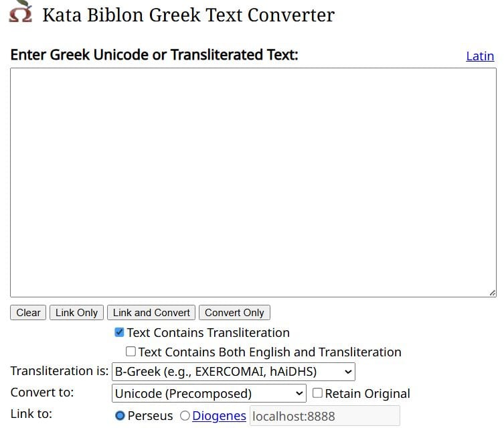Select the Perseus radio button
The width and height of the screenshot is (504, 428).
tap(120, 416)
